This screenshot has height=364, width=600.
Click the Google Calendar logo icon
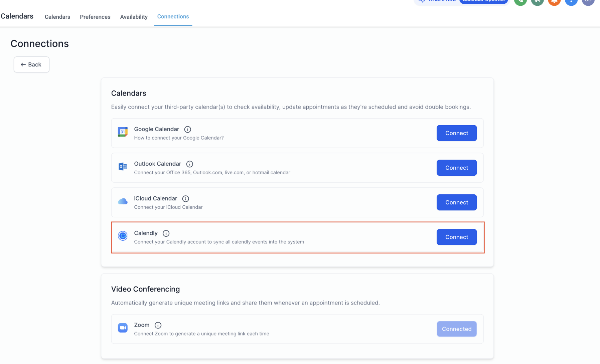pyautogui.click(x=123, y=132)
